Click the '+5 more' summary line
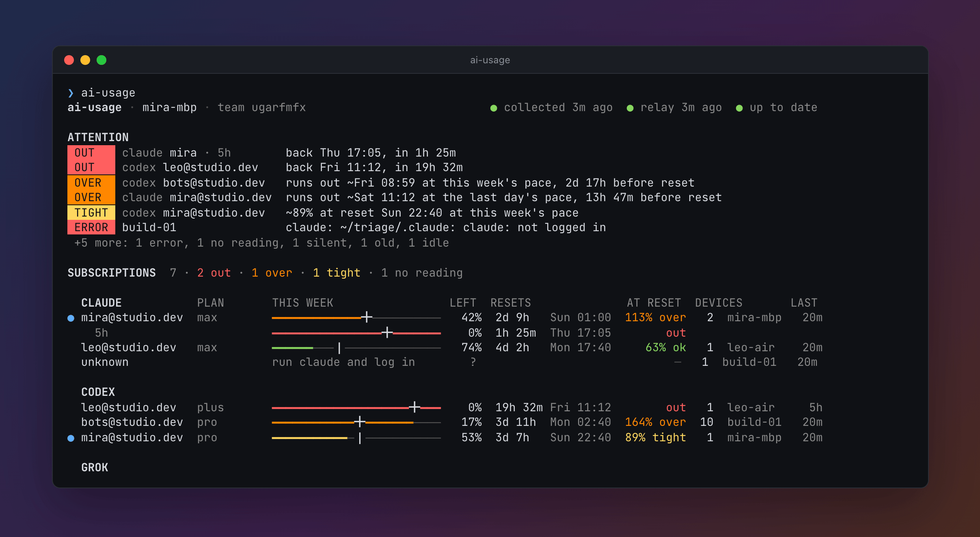The image size is (980, 537). [x=262, y=243]
